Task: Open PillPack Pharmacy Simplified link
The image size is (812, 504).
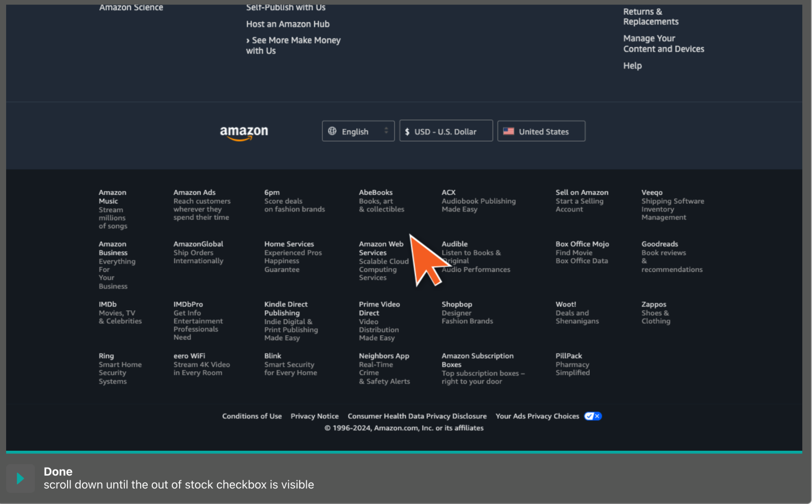Action: (572, 365)
